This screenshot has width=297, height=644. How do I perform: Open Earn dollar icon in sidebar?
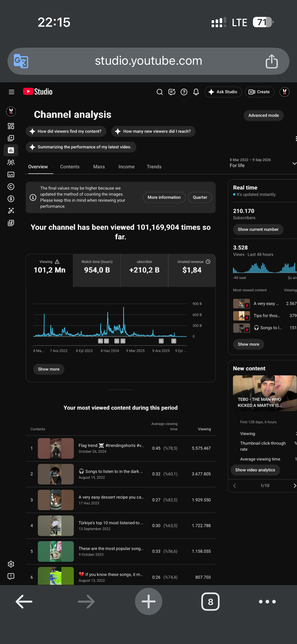coord(11,199)
